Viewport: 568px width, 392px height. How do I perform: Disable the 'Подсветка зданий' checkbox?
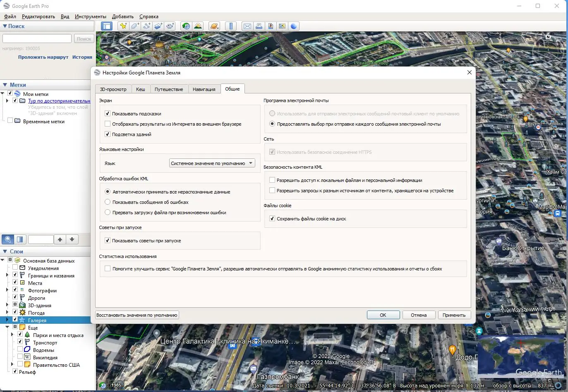[x=108, y=134]
